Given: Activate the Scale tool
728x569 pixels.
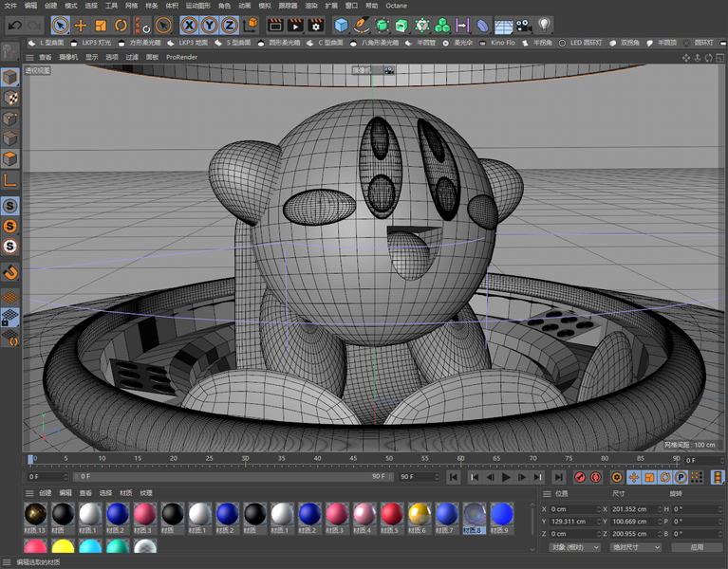Looking at the screenshot, I should (x=101, y=25).
